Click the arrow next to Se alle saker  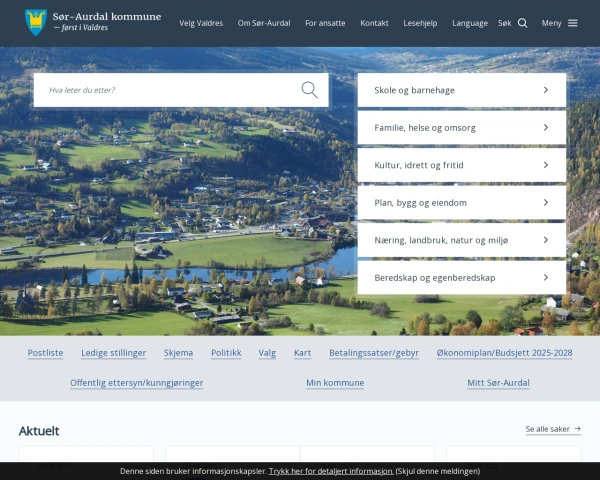[577, 429]
